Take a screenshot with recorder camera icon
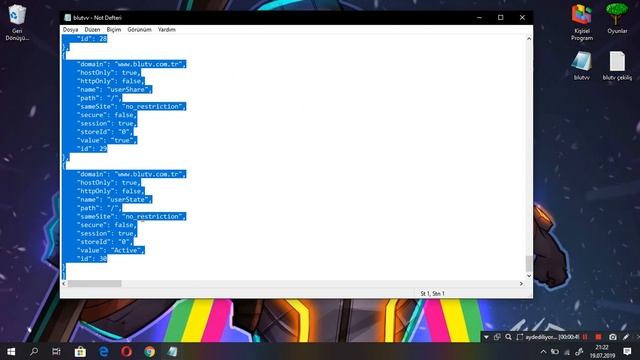640x360 pixels. point(613,337)
